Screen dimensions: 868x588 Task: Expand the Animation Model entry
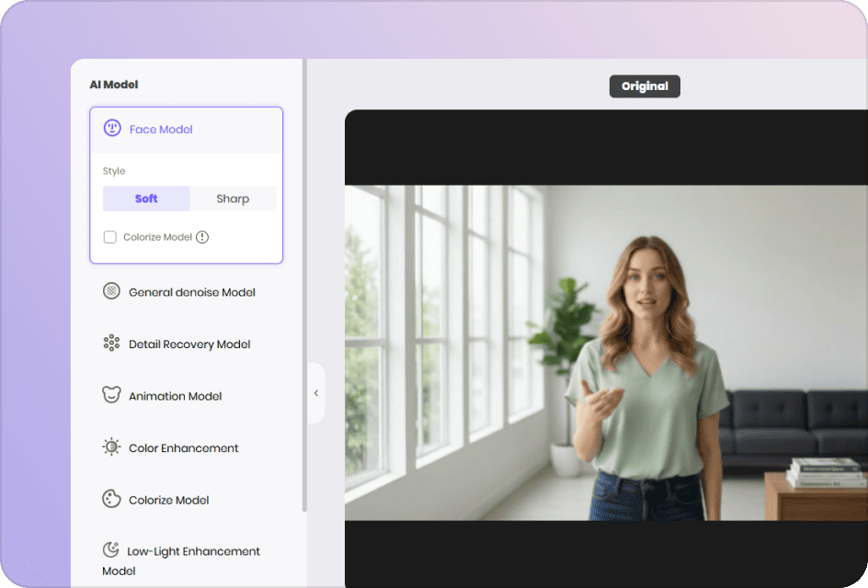click(175, 395)
